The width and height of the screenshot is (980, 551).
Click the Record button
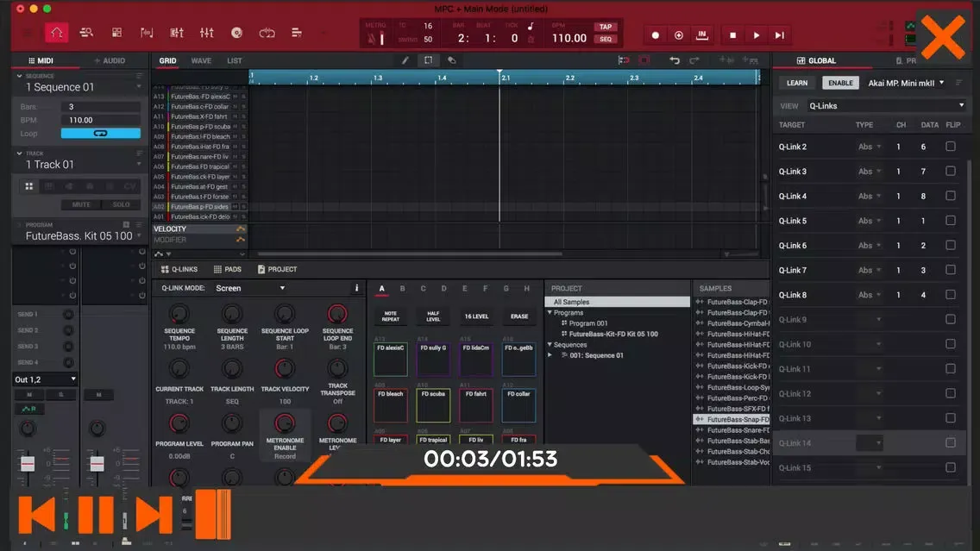point(655,35)
